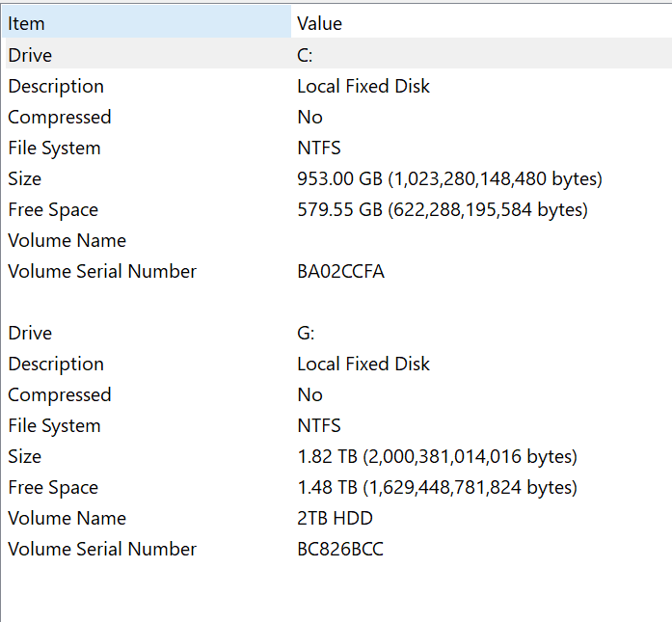
Task: Click the Compressed No value for drive C:
Action: coord(309,118)
